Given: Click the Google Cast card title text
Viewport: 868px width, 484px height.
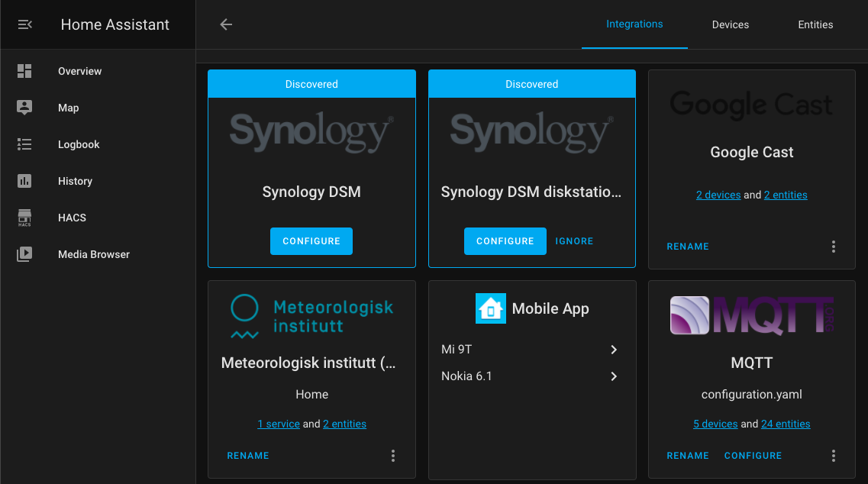Looking at the screenshot, I should click(x=752, y=152).
